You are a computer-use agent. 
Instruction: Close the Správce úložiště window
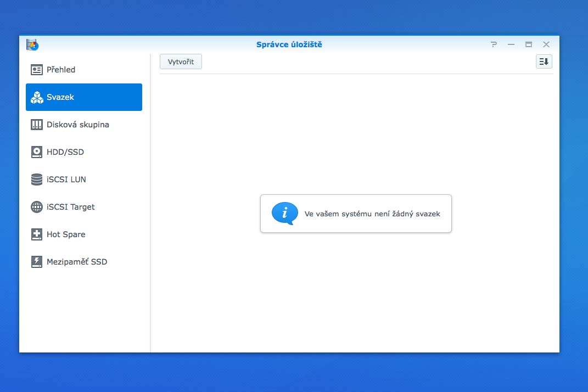tap(546, 44)
